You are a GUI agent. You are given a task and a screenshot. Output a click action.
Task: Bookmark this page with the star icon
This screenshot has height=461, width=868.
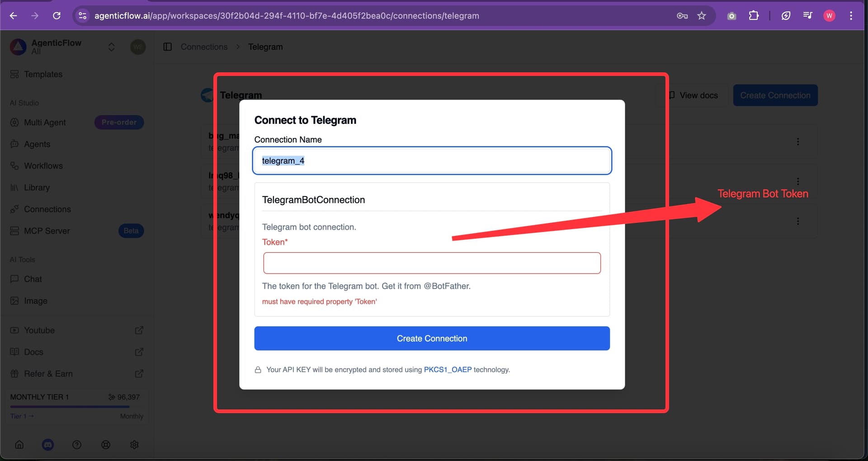[x=702, y=16]
